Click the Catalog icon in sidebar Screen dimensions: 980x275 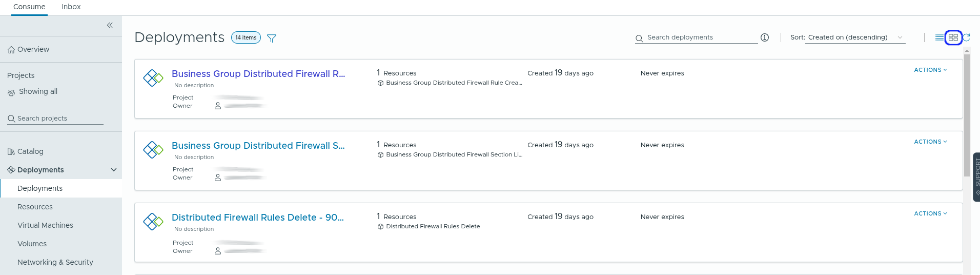11,151
